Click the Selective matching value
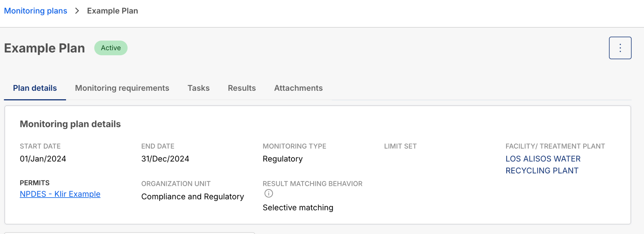 pyautogui.click(x=298, y=208)
